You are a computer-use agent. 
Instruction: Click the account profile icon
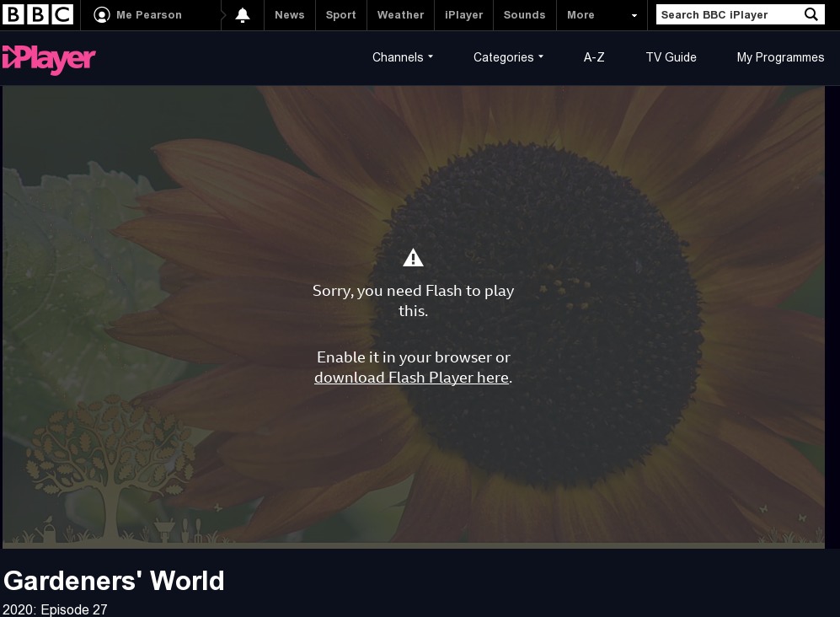pos(102,15)
